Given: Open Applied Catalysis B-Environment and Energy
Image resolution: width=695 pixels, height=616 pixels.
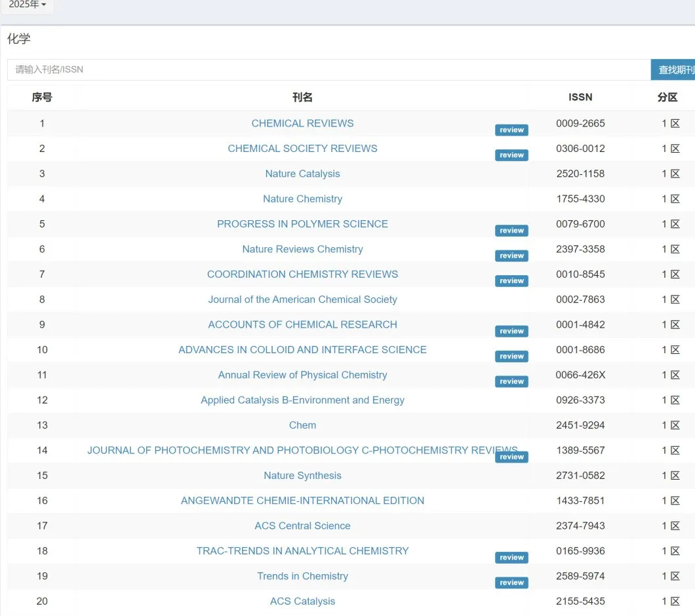Looking at the screenshot, I should 302,400.
